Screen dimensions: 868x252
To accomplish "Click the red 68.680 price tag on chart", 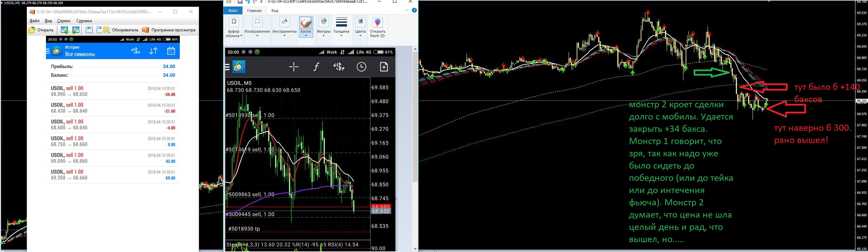I will click(381, 206).
